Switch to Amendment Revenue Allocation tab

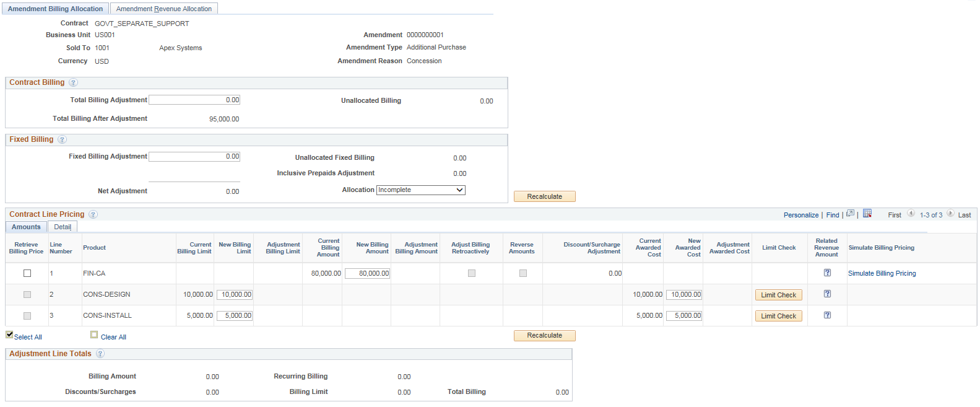164,9
